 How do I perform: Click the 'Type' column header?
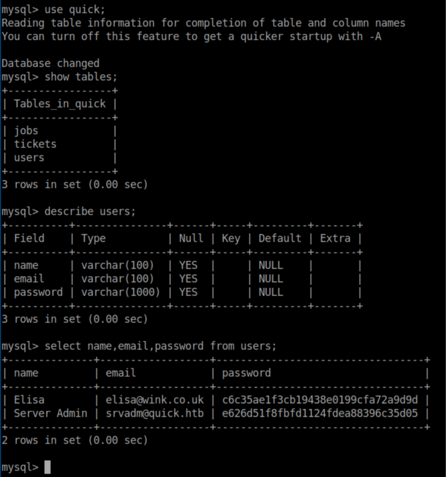point(94,238)
